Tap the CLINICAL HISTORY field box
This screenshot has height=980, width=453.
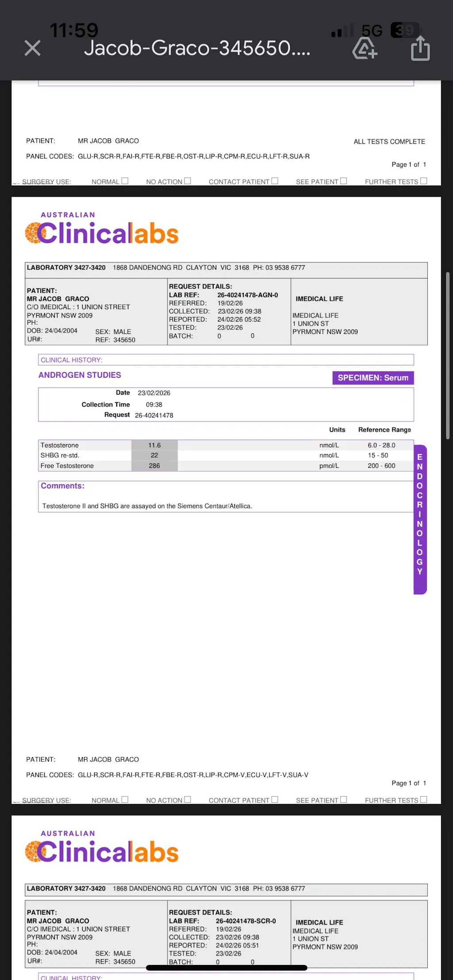(x=226, y=360)
